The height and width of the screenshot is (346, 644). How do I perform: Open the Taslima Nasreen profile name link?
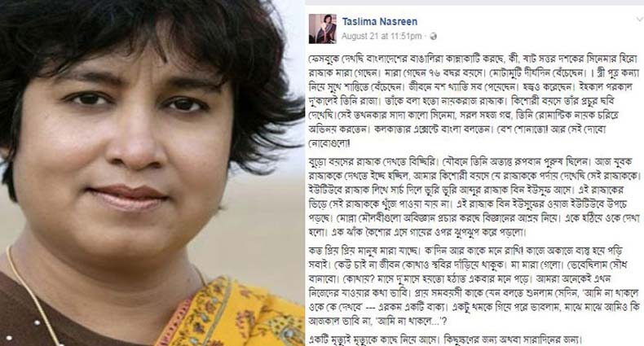tap(380, 22)
